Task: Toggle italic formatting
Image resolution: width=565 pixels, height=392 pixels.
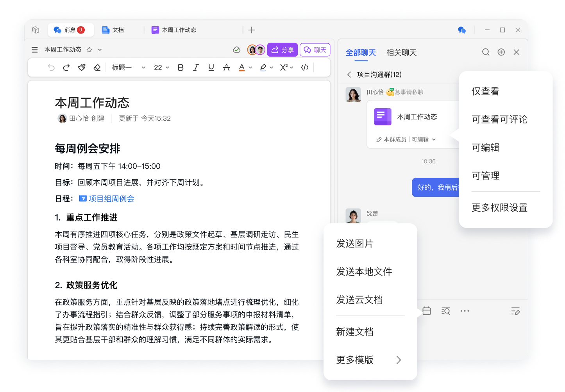Action: pyautogui.click(x=196, y=68)
